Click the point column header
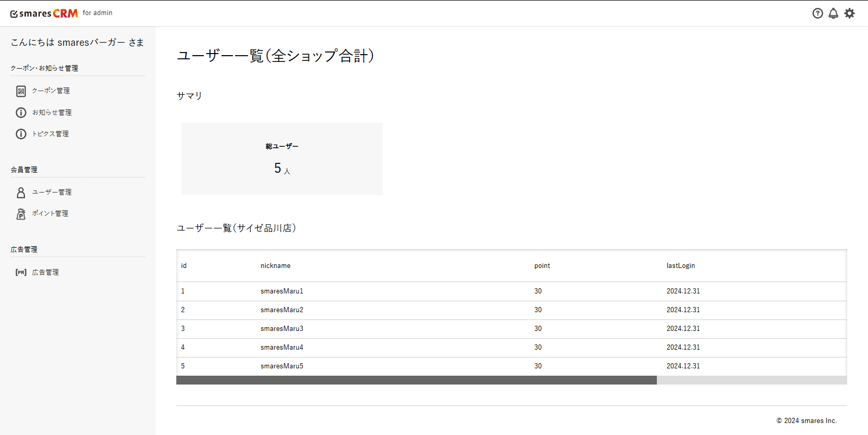 point(542,266)
